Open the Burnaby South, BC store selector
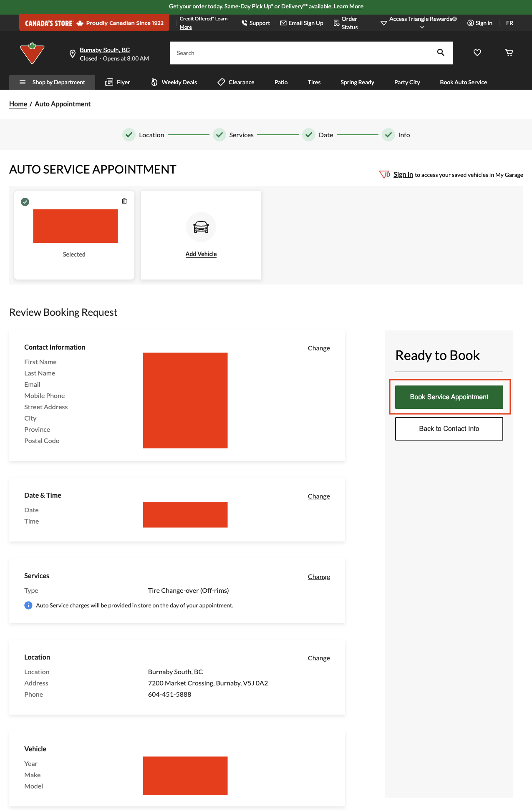The width and height of the screenshot is (532, 811). [105, 50]
